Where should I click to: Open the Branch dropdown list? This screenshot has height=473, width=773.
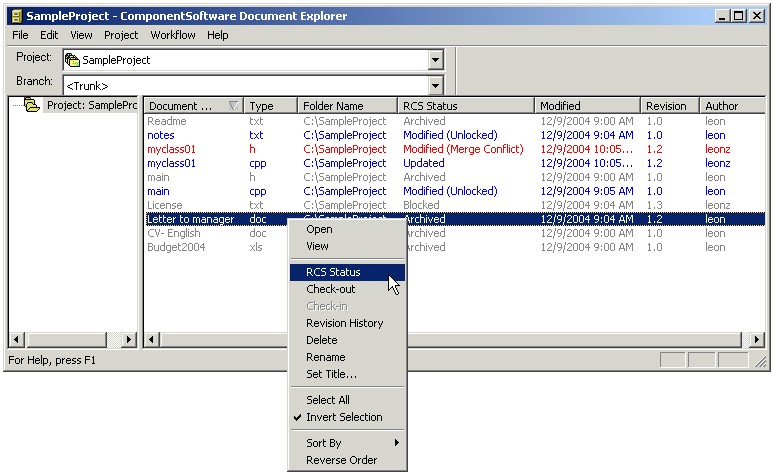(x=435, y=86)
